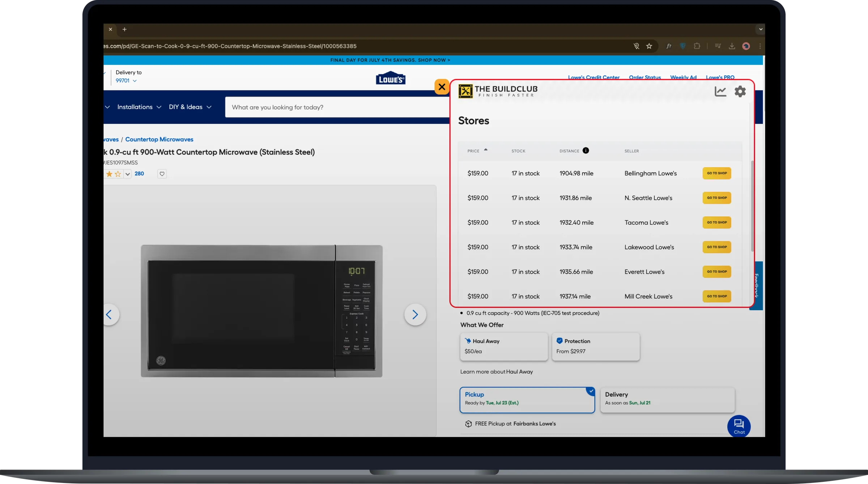Click the 'Tacoma Lowe's' seller name
The height and width of the screenshot is (484, 868).
(646, 222)
